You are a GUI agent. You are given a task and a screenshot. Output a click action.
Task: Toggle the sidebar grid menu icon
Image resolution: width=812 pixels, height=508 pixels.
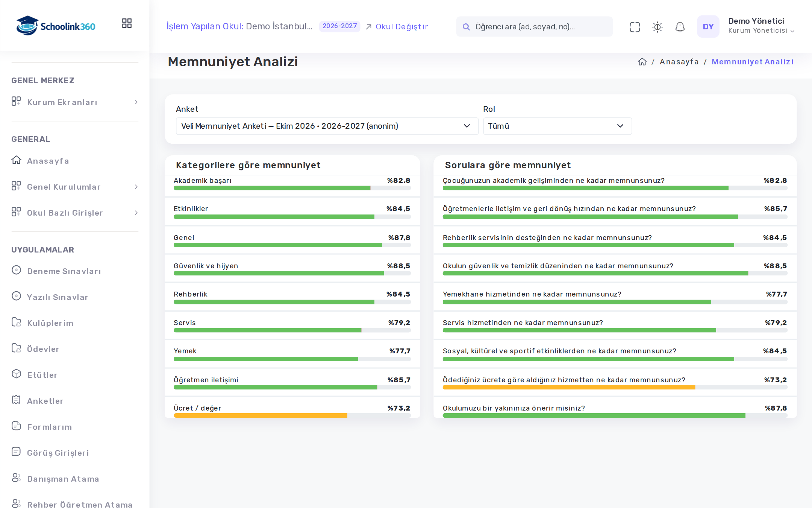click(127, 23)
